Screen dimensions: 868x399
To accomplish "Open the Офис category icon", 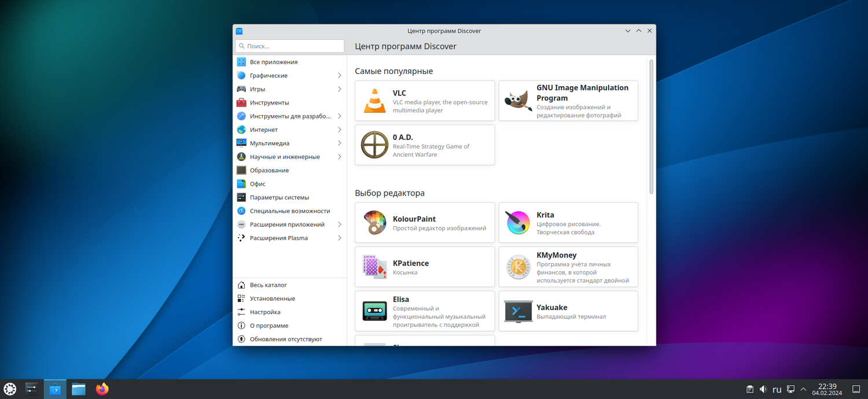I will click(x=241, y=184).
